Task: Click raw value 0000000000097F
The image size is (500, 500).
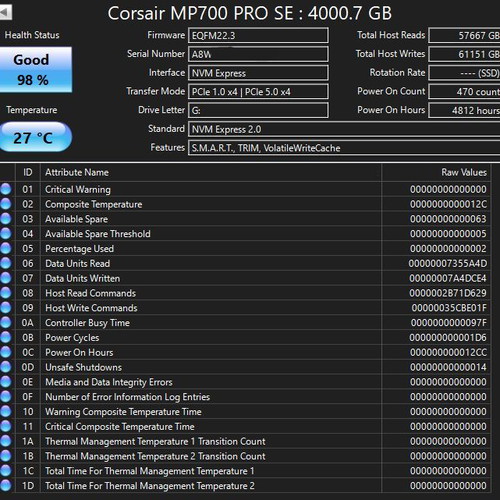Action: click(x=448, y=323)
